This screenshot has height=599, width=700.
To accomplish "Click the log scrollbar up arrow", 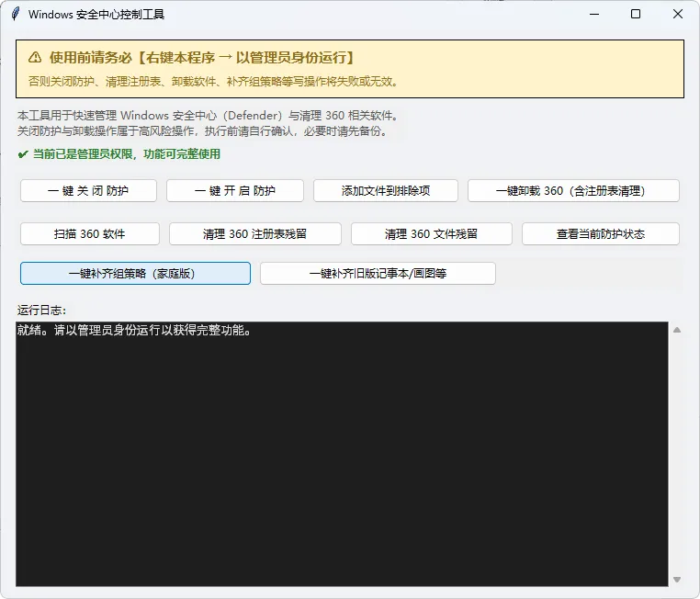I will [677, 330].
